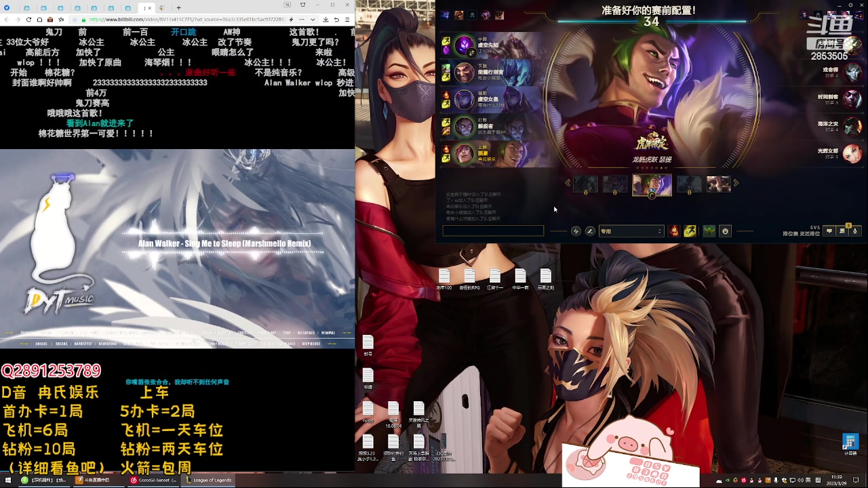The height and width of the screenshot is (488, 868).
Task: Click the League chat input field
Action: coord(493,231)
